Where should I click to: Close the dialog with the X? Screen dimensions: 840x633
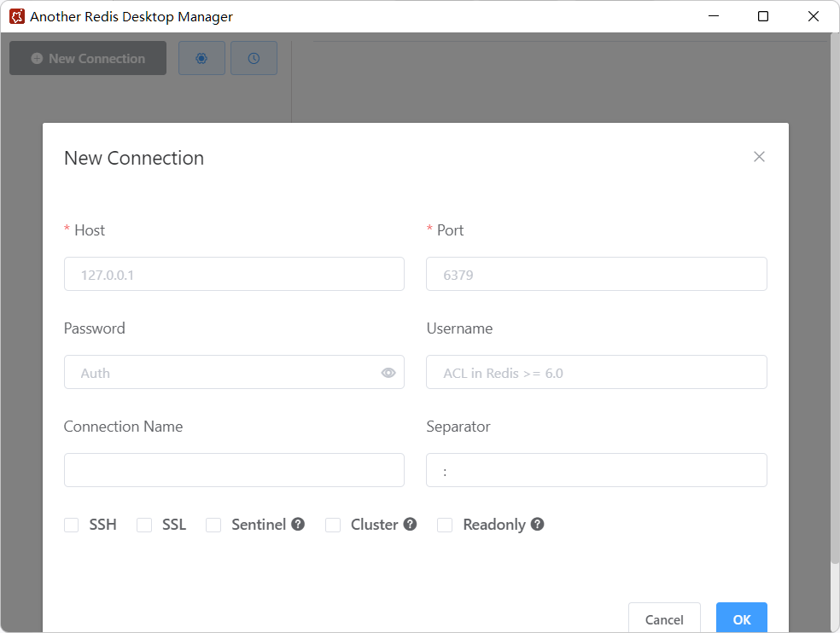(x=759, y=157)
